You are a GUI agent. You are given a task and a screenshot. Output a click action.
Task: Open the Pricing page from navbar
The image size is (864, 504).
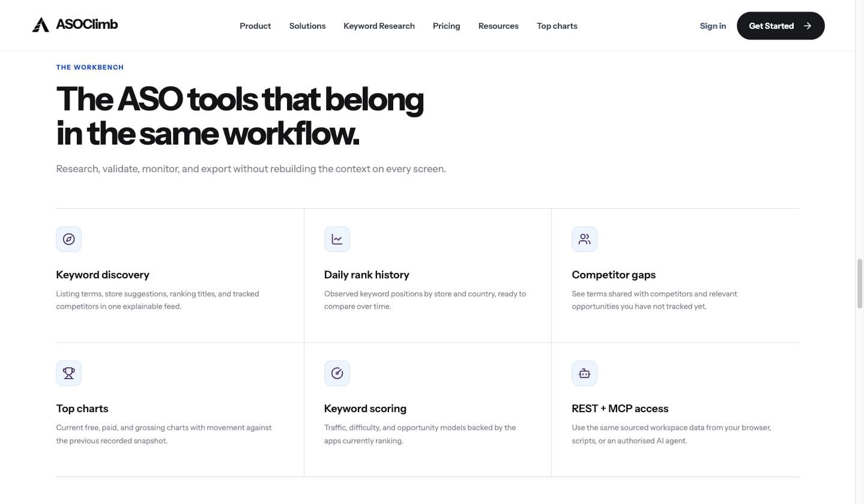coord(446,26)
